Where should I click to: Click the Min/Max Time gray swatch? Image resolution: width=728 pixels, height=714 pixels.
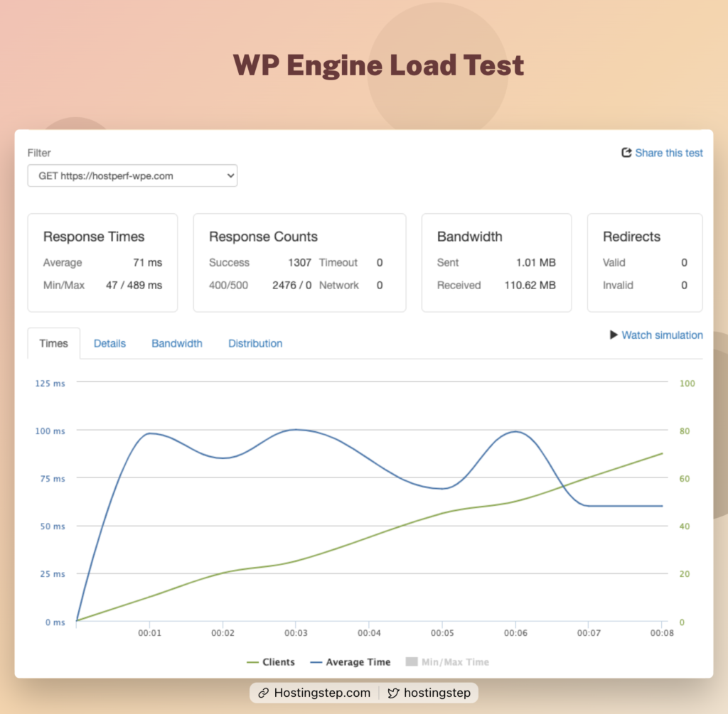click(412, 661)
